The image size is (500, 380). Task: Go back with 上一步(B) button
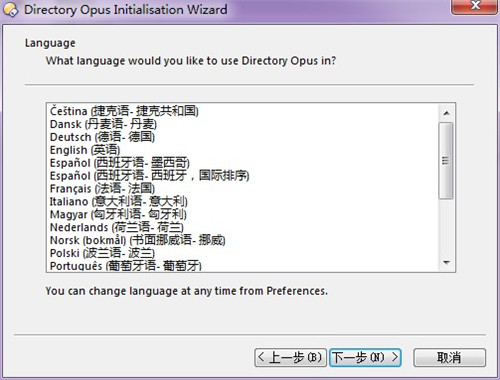290,358
